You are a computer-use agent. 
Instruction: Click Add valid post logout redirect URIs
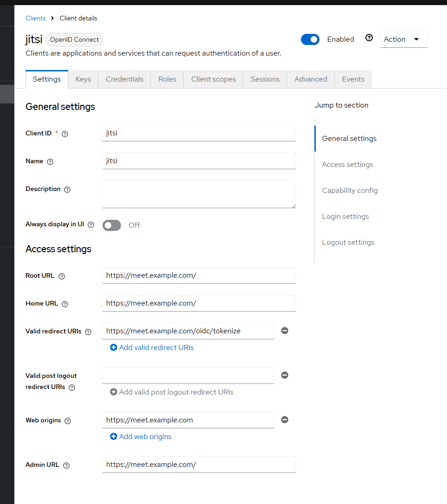(172, 392)
